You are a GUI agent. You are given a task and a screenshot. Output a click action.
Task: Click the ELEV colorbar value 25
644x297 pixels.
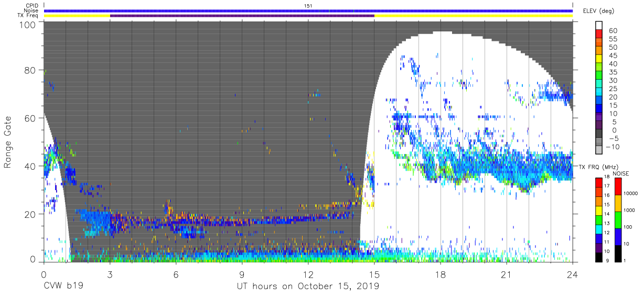(x=613, y=89)
